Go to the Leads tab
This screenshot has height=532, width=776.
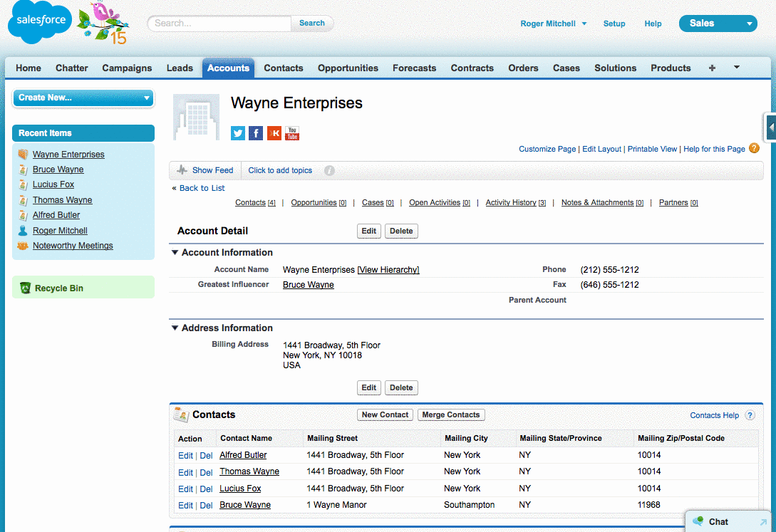[180, 68]
